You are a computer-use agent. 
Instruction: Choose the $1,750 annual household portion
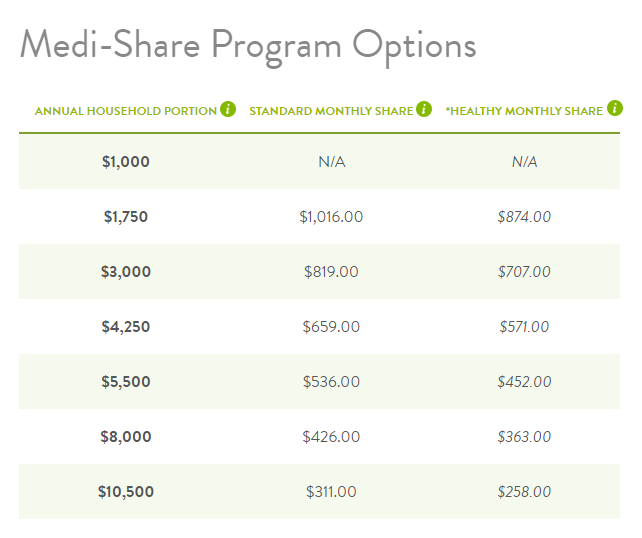[126, 217]
